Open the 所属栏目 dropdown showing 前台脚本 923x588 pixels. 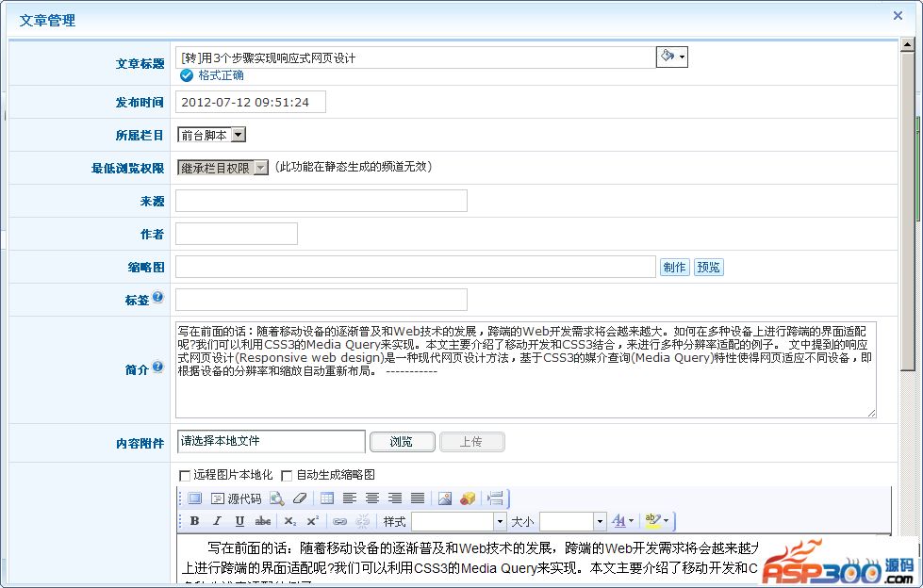[212, 135]
